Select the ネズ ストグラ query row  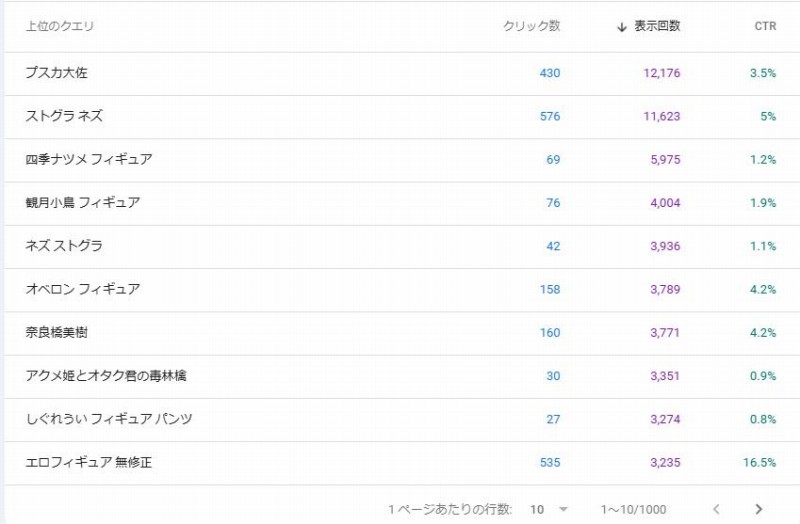(x=64, y=246)
